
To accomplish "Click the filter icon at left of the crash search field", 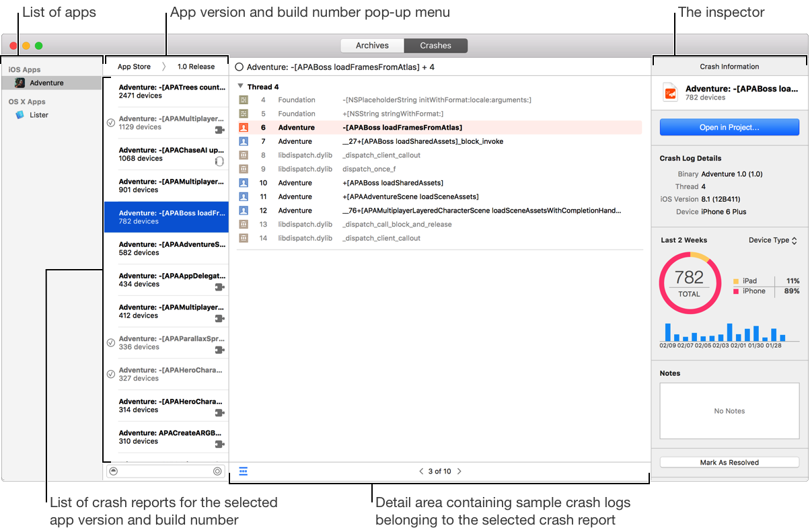I will pos(113,471).
